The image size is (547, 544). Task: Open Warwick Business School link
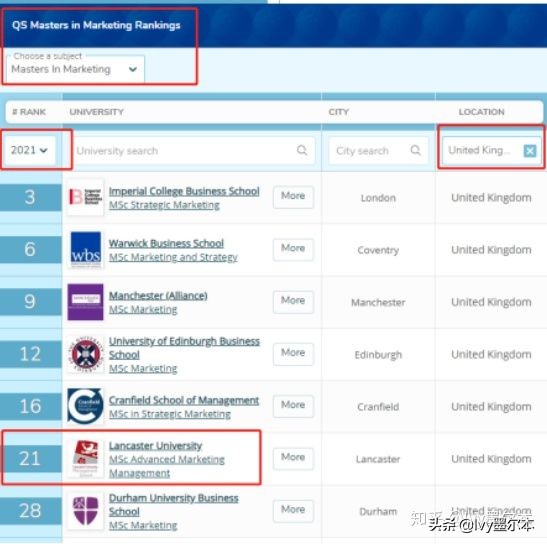(166, 243)
